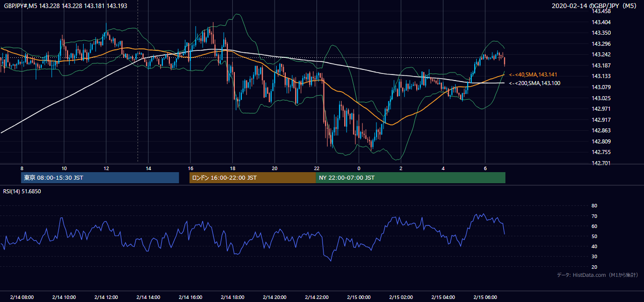Click the RSI(14) 51.6850 indicator label

[x=22, y=191]
